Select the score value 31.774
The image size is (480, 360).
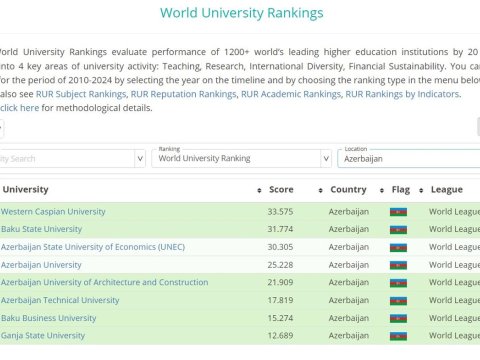click(280, 229)
